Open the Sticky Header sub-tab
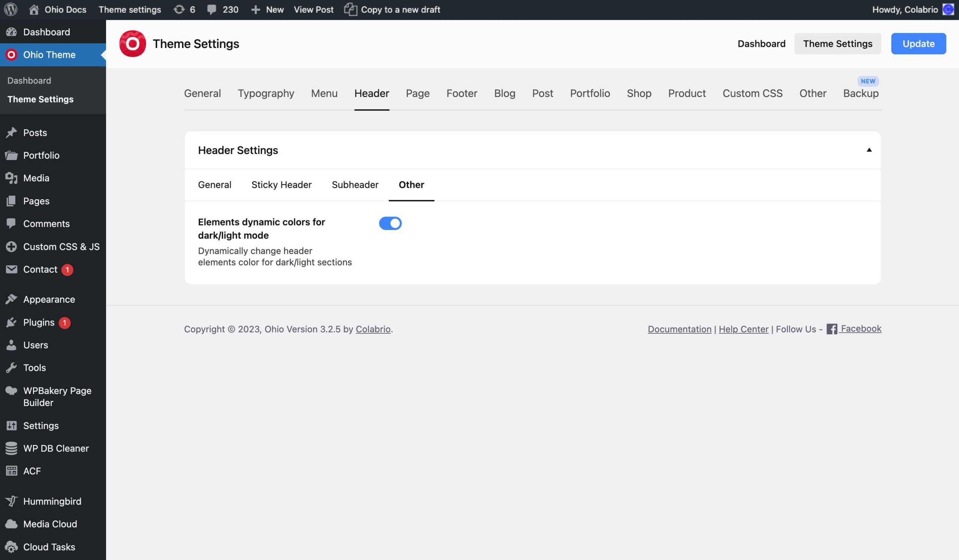 tap(281, 185)
